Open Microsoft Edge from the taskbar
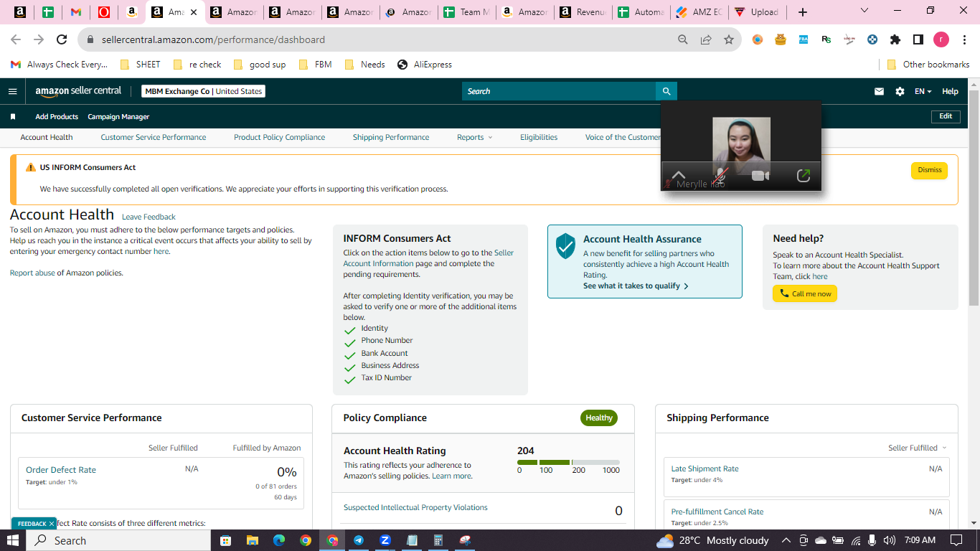Screen dimensions: 980x551 click(x=279, y=540)
